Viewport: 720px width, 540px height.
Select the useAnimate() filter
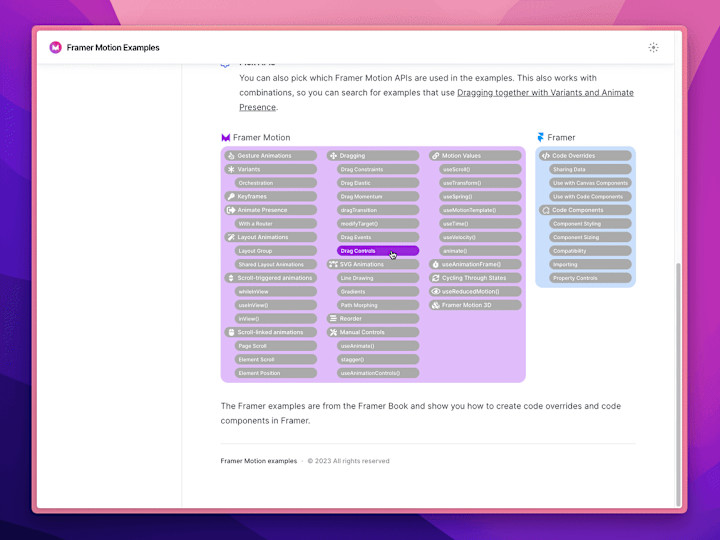coord(378,346)
